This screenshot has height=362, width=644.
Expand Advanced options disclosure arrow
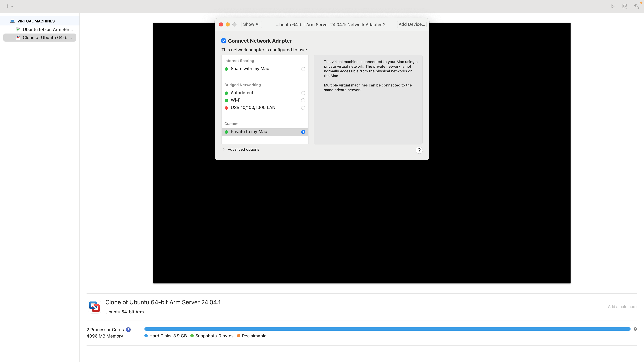(224, 149)
